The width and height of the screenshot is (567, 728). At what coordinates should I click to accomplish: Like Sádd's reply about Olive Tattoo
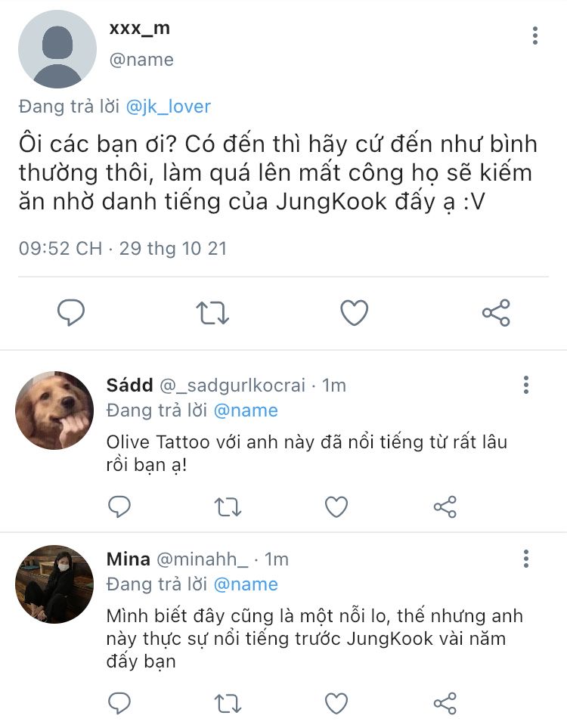coord(336,507)
